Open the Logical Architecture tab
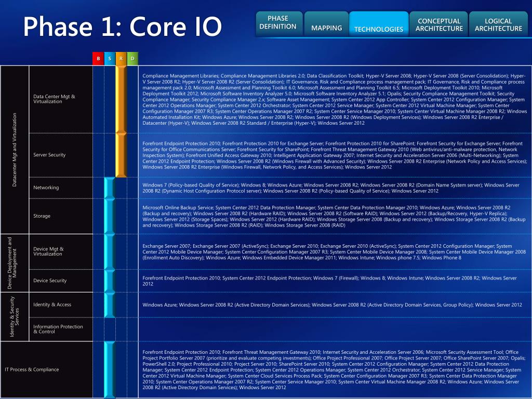 coord(498,24)
